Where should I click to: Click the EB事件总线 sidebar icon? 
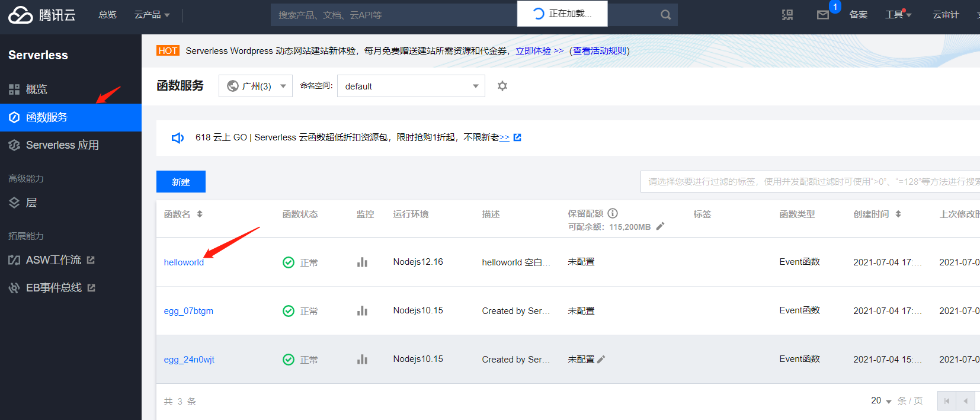coord(14,288)
